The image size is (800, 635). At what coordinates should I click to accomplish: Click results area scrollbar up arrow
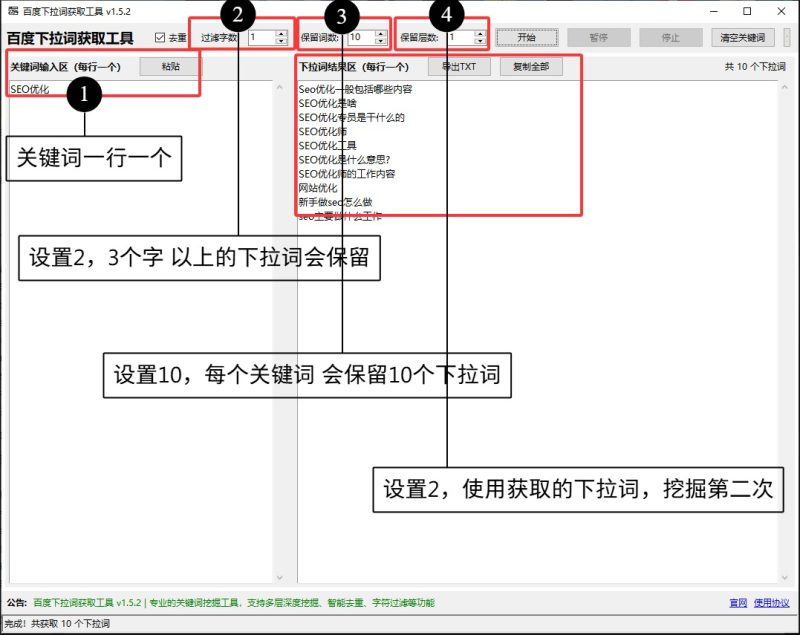point(785,87)
